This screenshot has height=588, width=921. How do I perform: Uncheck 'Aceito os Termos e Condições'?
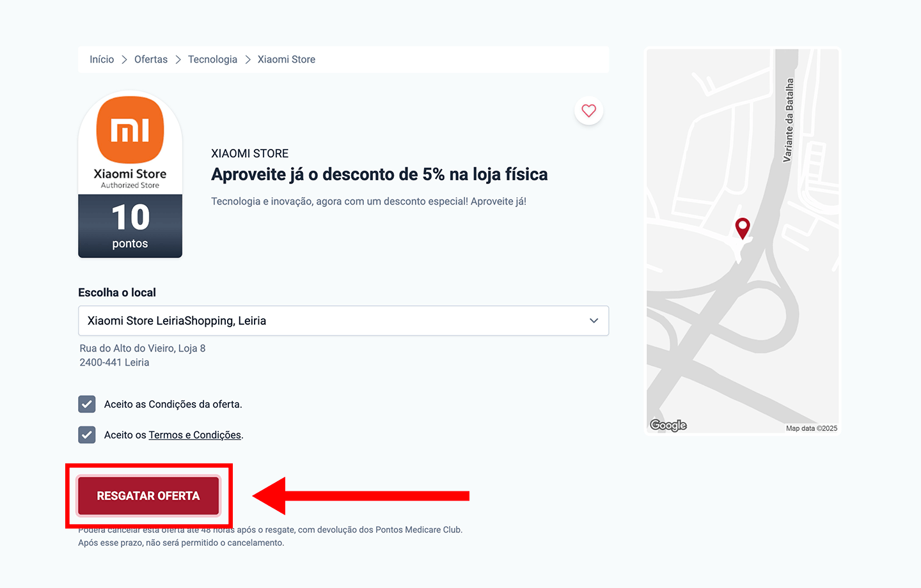pos(86,435)
